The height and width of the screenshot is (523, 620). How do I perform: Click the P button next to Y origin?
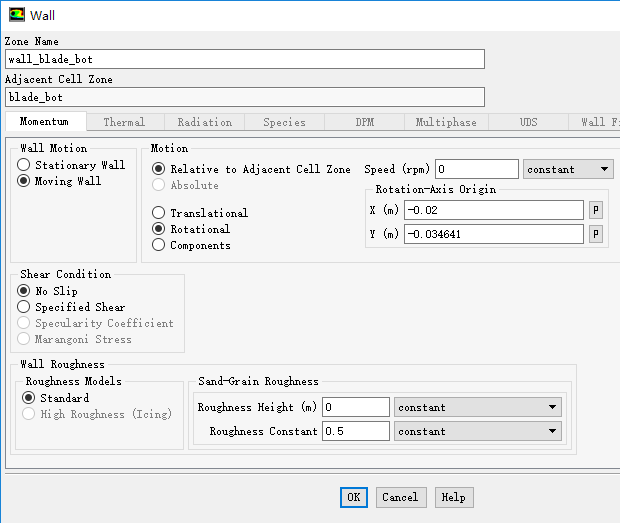596,234
